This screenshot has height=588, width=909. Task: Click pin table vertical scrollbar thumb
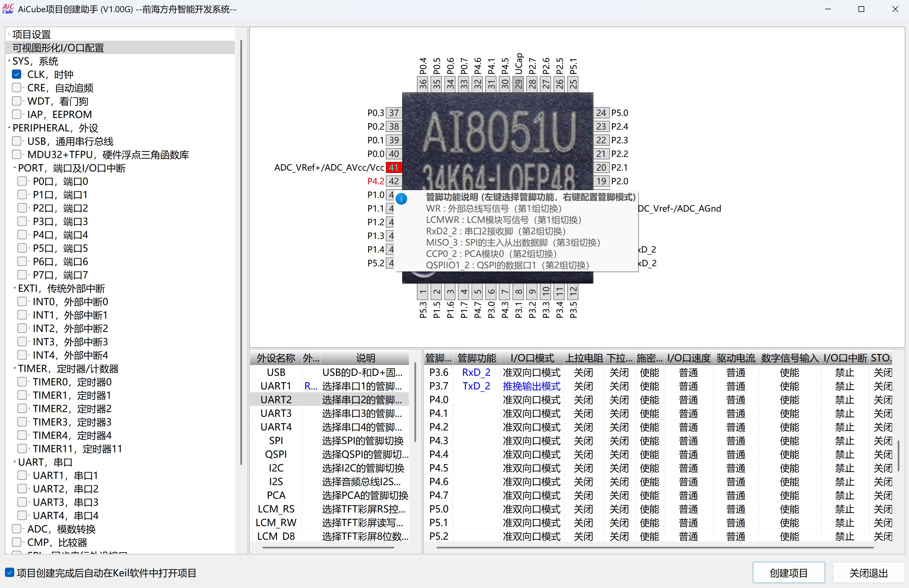point(898,455)
